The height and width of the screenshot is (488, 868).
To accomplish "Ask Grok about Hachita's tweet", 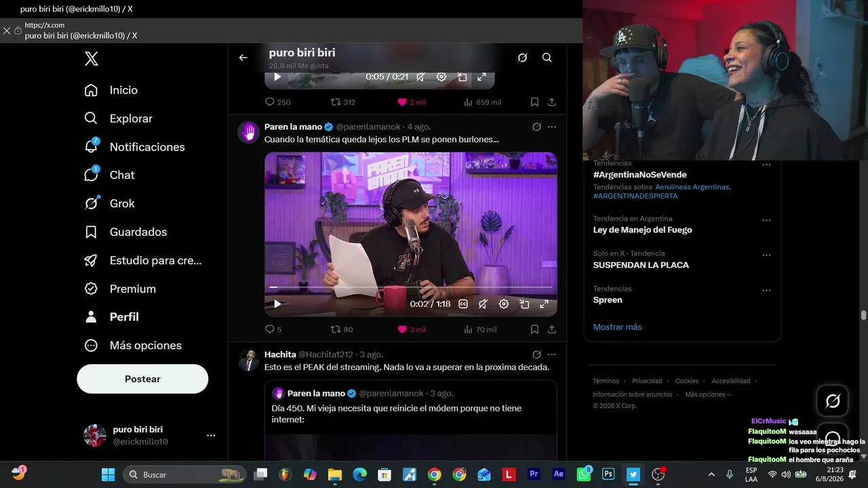I will coord(536,354).
